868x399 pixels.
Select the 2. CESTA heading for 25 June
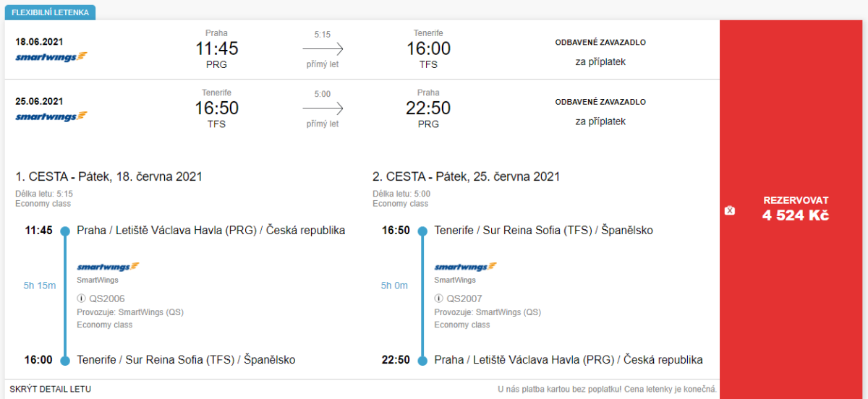point(466,176)
